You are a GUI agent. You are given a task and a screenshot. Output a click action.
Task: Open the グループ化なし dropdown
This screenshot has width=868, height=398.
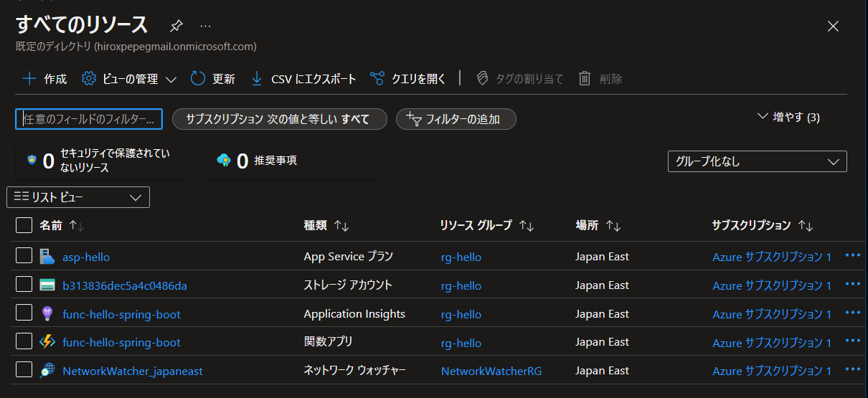tap(757, 161)
